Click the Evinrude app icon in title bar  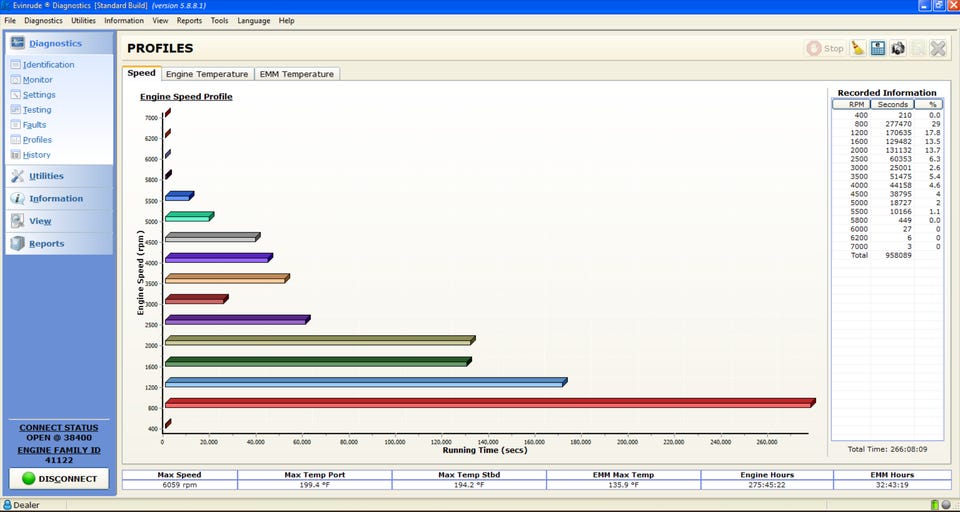[x=6, y=6]
